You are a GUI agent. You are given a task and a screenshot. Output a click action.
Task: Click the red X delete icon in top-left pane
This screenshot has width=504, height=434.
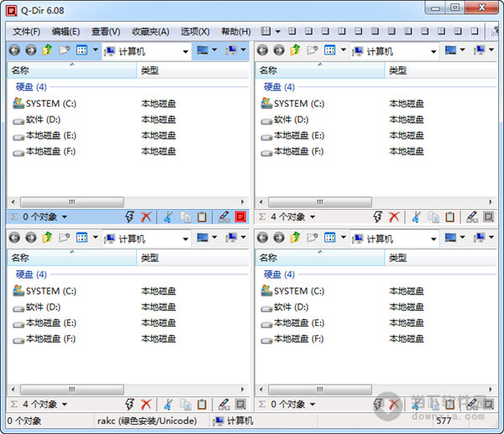[x=146, y=217]
